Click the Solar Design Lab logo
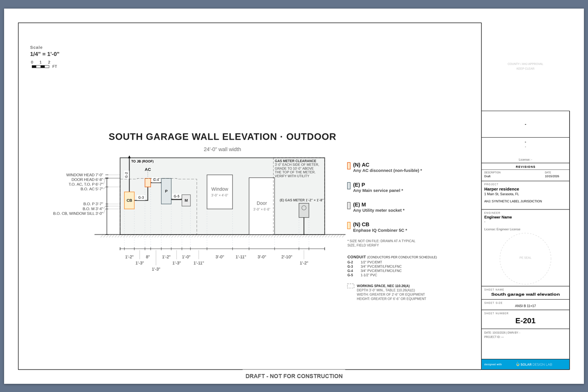 (534, 364)
